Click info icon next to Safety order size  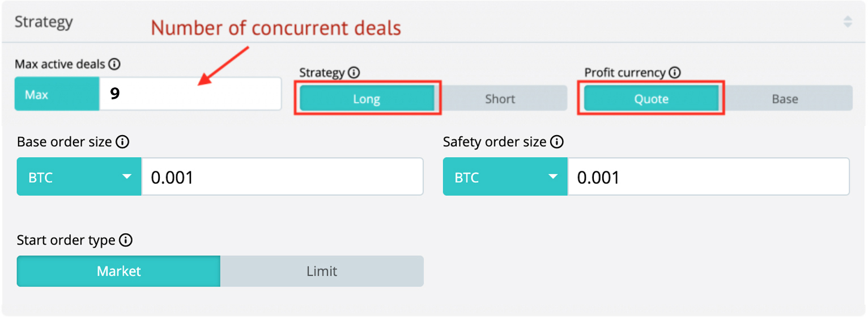coord(557,142)
